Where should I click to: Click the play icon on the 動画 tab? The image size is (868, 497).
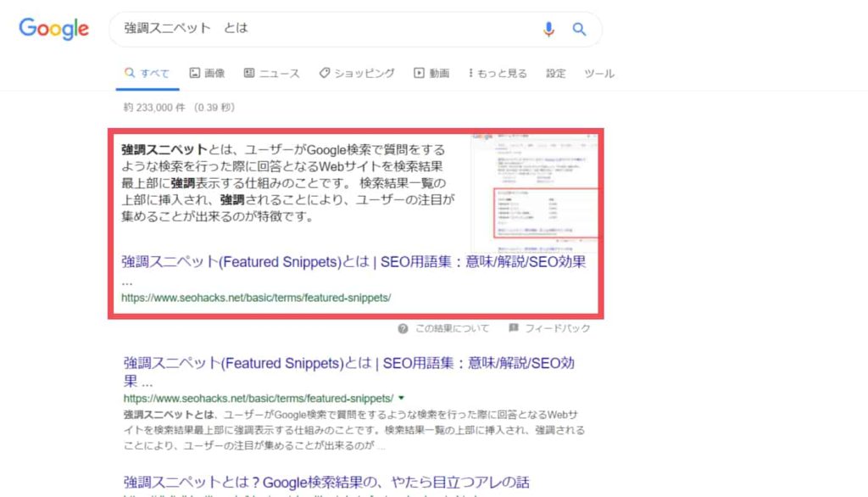pos(418,73)
